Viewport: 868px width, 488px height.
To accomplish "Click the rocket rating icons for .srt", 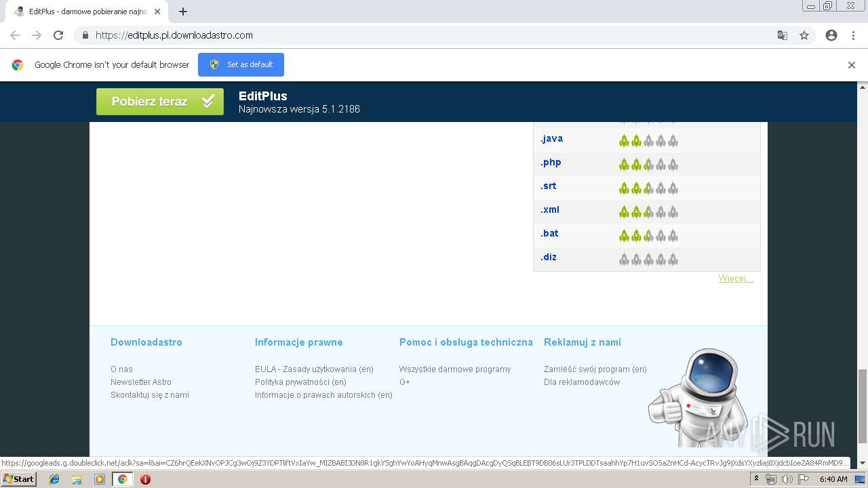I will point(648,188).
